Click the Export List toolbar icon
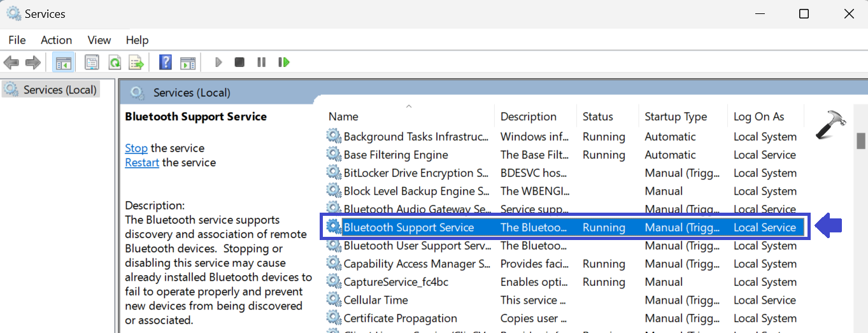Viewport: 868px width, 333px height. point(136,62)
